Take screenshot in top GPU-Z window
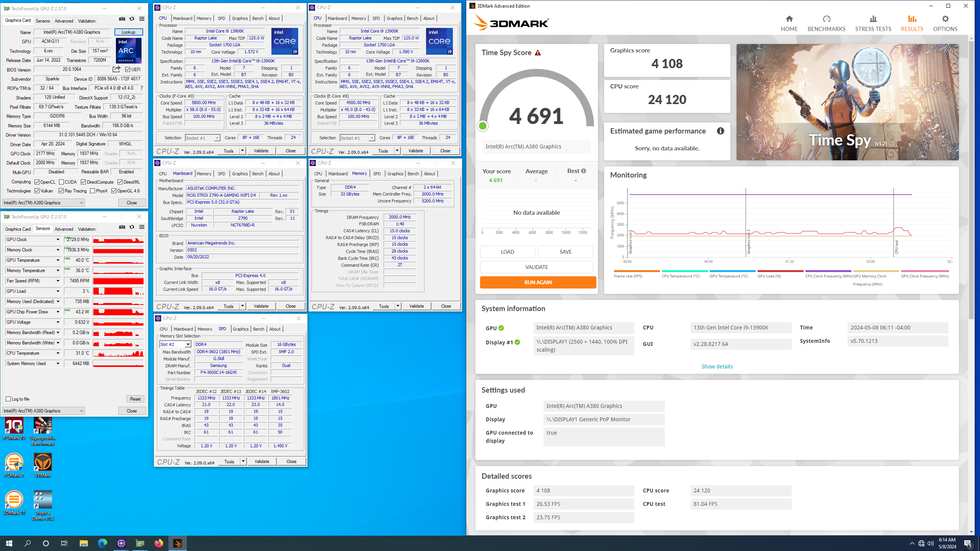This screenshot has width=980, height=551. pos(122,19)
